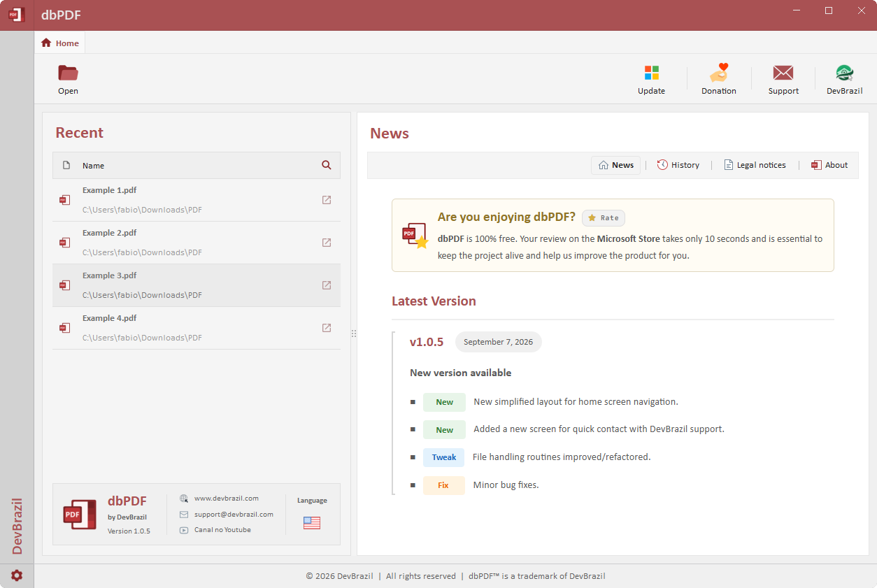Screen dimensions: 877x588
Task: Click the Name column header
Action: (x=93, y=166)
